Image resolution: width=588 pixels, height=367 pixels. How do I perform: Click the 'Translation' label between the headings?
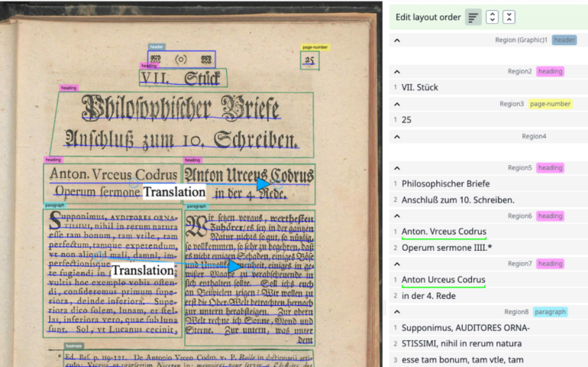(174, 192)
